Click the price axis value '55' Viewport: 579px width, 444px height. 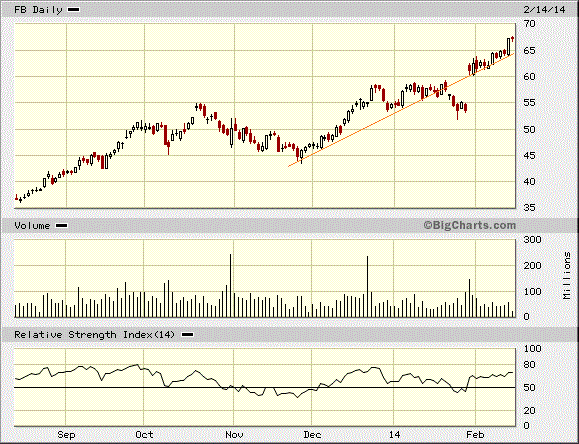[530, 103]
